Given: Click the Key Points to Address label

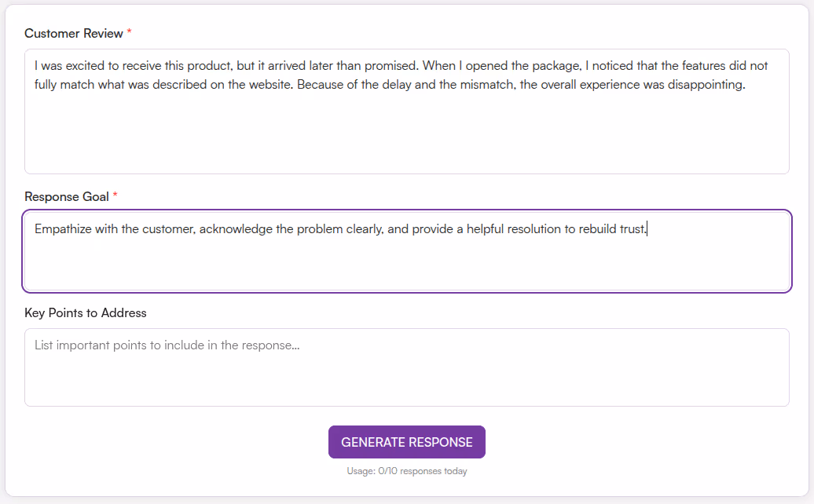Looking at the screenshot, I should pos(86,312).
